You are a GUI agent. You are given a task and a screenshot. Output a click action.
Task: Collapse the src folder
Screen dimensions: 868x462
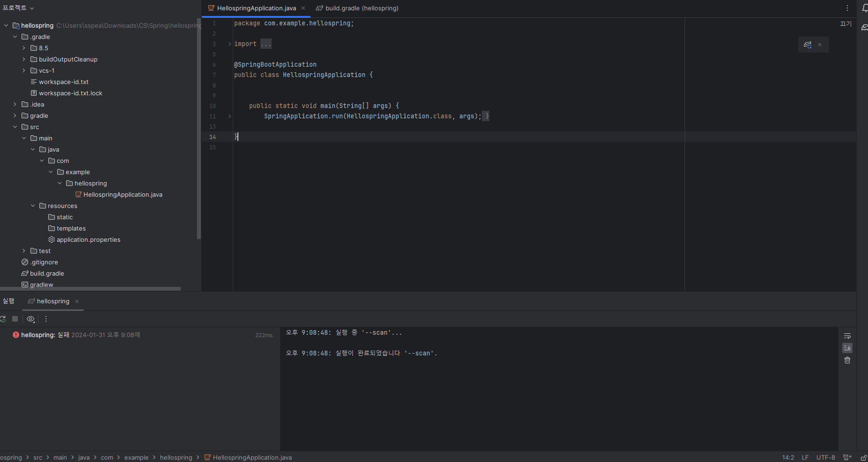(x=15, y=127)
